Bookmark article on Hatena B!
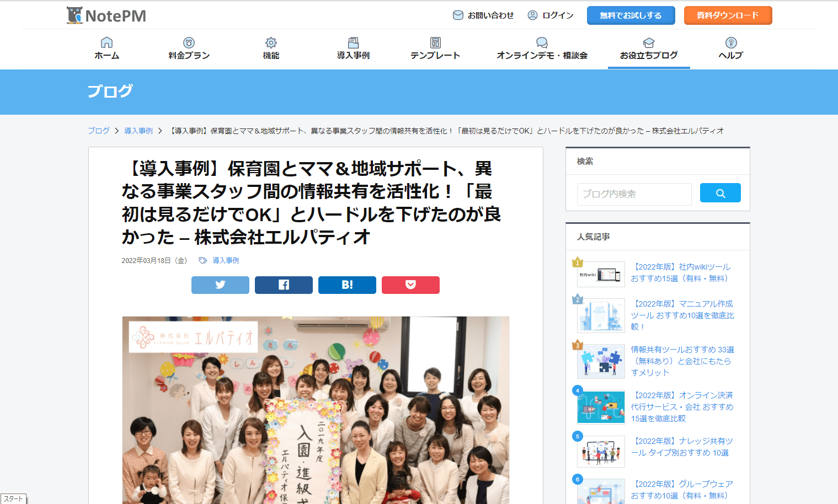This screenshot has height=504, width=838. [x=347, y=285]
